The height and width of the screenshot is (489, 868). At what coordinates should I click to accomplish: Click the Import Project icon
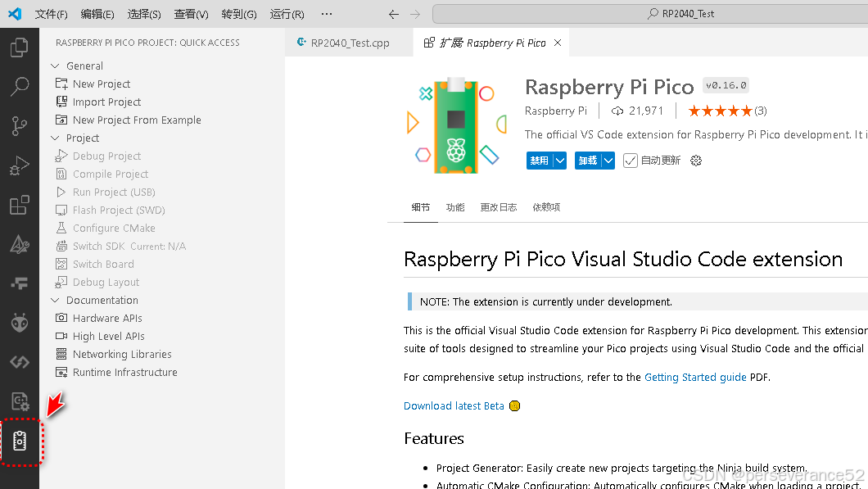61,102
